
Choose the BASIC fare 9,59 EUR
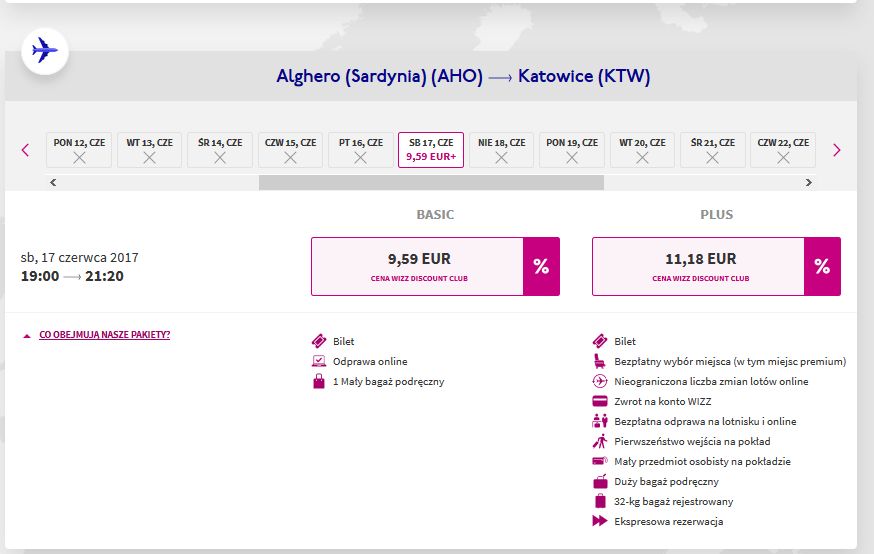(x=418, y=266)
